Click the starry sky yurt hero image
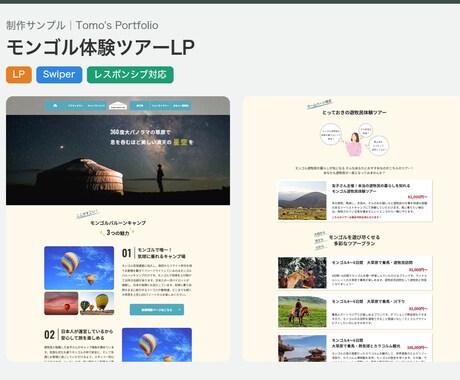This screenshot has width=460, height=380. (118, 160)
